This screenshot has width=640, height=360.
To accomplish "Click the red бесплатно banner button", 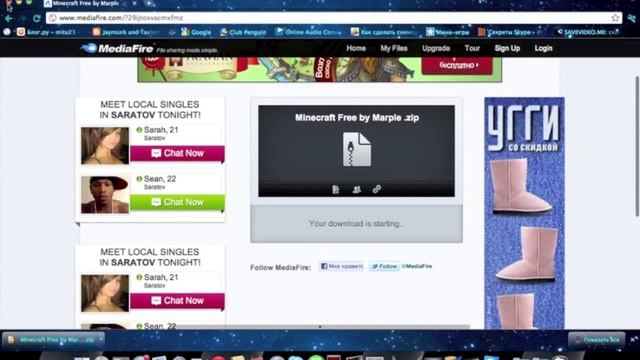I will (x=457, y=65).
